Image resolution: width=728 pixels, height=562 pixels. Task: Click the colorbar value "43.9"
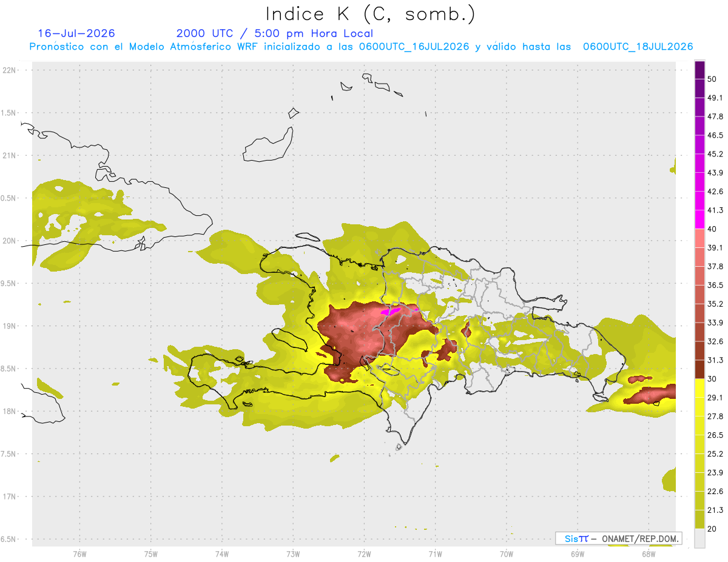(x=715, y=173)
